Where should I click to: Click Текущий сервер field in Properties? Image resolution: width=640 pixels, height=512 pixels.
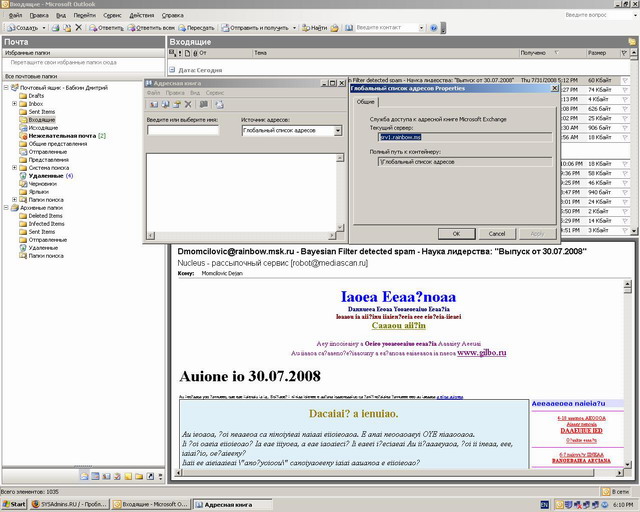tap(465, 137)
